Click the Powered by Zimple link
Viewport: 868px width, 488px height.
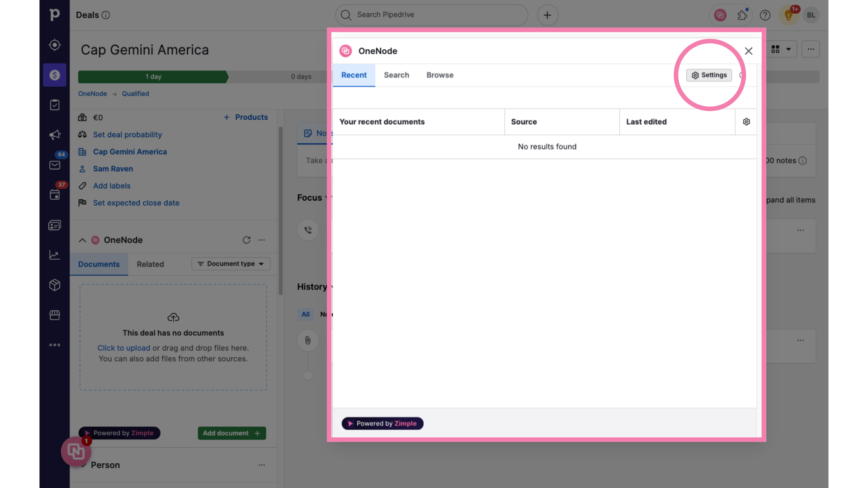[x=382, y=423]
